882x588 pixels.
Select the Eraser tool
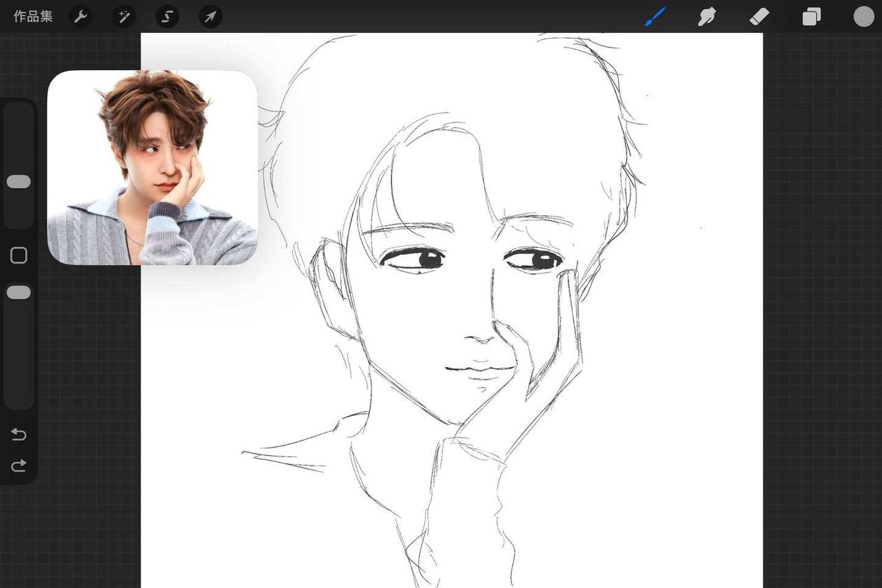[x=759, y=17]
